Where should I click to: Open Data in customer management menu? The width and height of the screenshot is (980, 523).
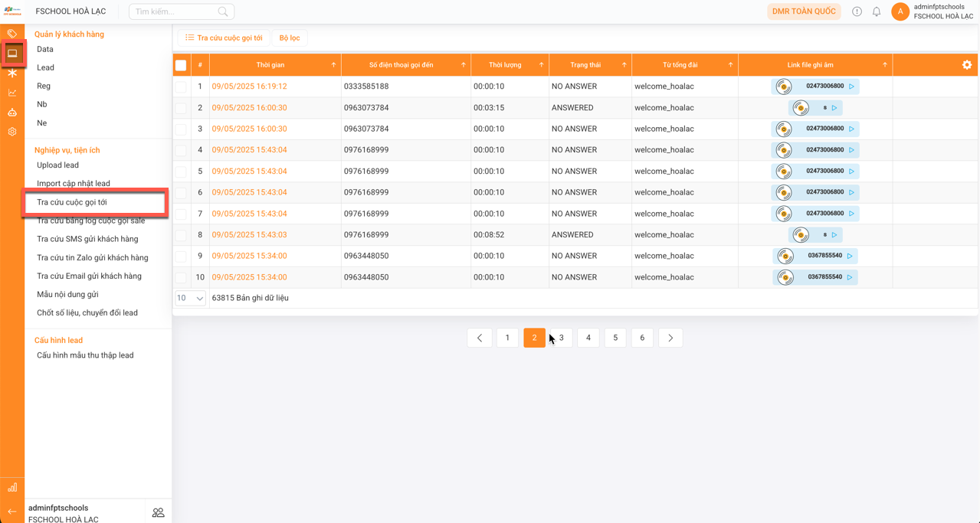coord(45,49)
